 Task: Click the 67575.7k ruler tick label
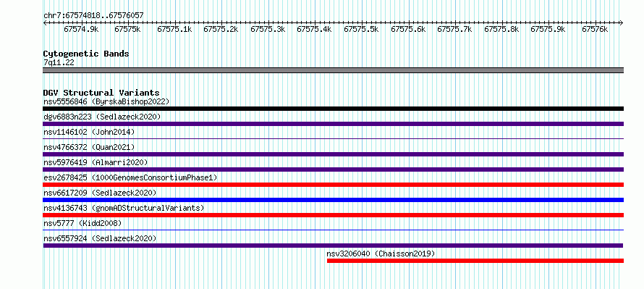point(454,30)
